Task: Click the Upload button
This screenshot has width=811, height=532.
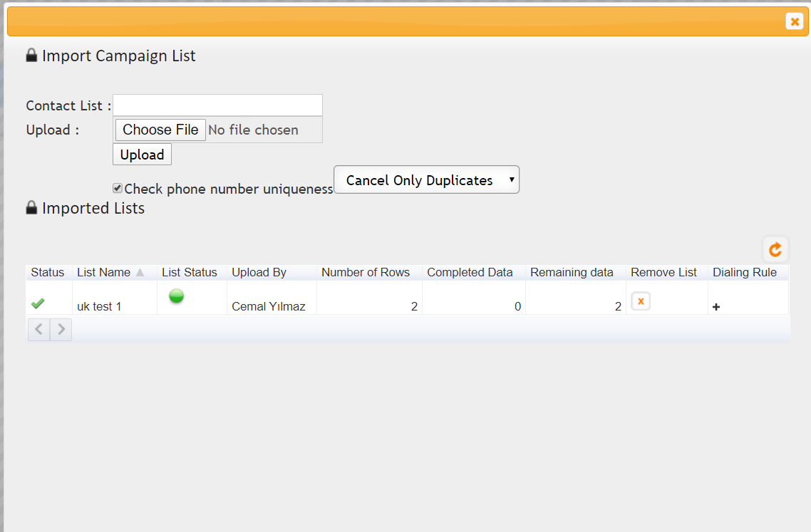Action: point(143,155)
